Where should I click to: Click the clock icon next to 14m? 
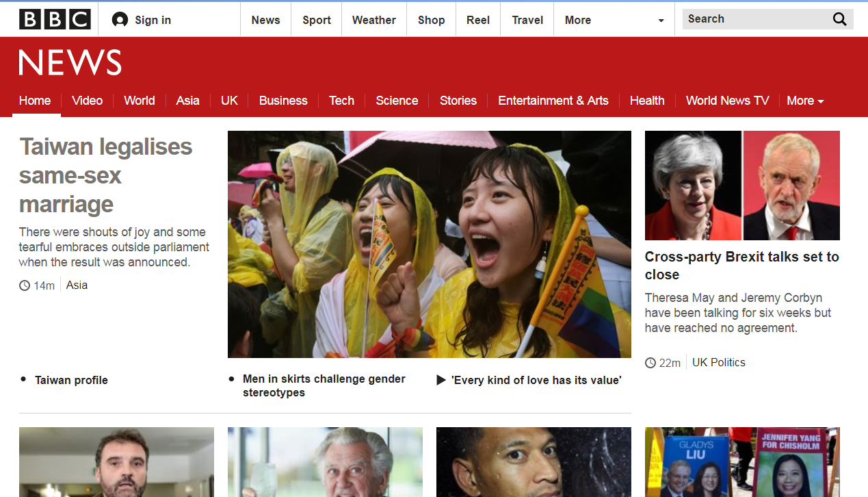pos(23,285)
